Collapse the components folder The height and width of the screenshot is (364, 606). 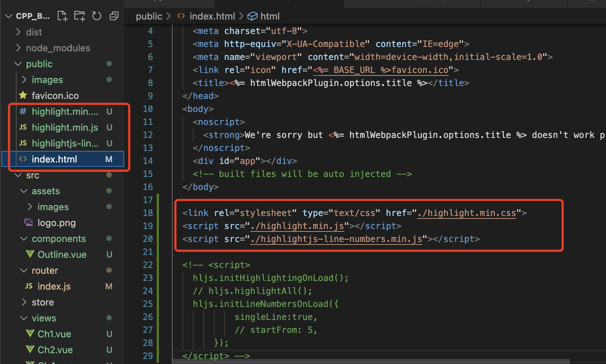tap(24, 239)
